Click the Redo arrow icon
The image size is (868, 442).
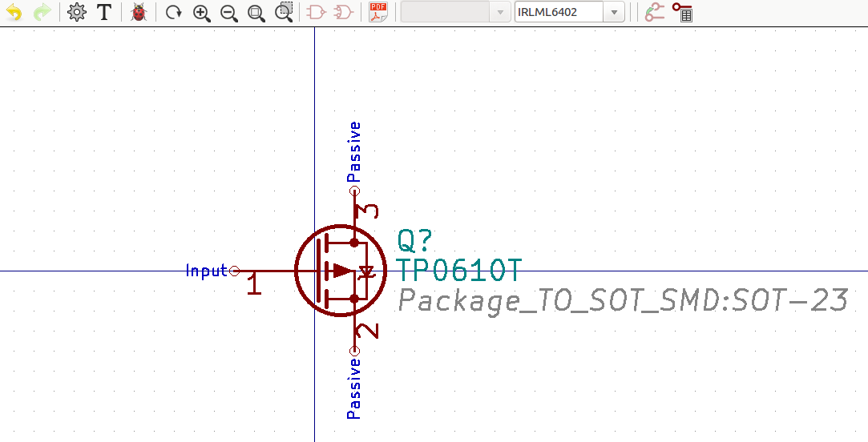(x=42, y=12)
